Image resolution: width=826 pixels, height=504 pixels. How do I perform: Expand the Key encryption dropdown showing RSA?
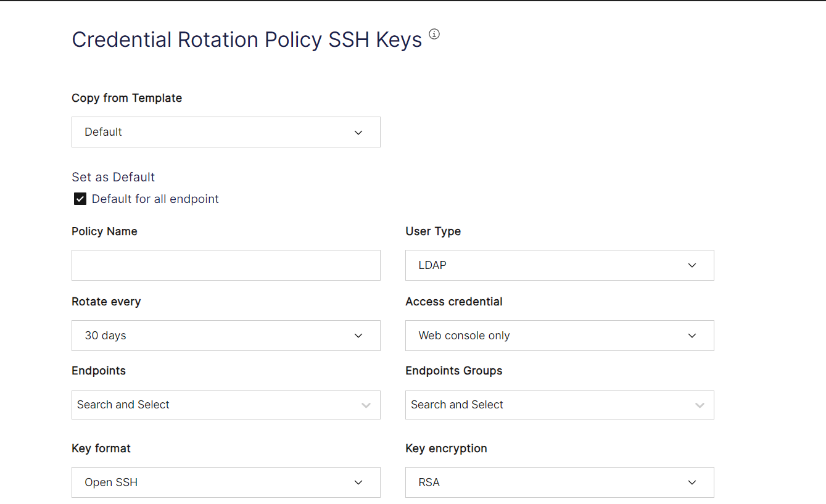click(x=559, y=482)
